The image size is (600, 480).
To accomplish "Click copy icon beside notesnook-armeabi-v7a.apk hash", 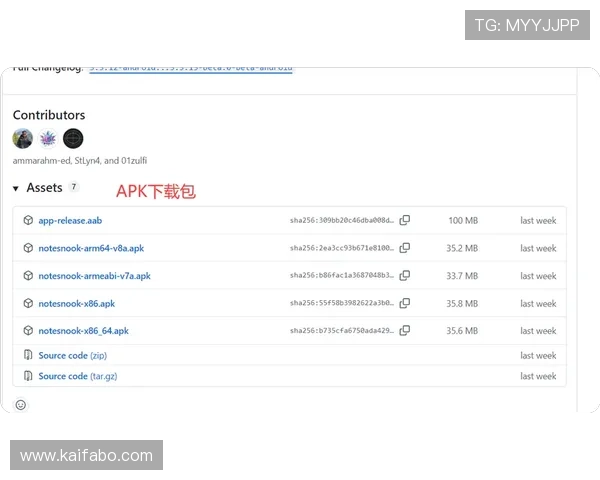I will pos(405,276).
